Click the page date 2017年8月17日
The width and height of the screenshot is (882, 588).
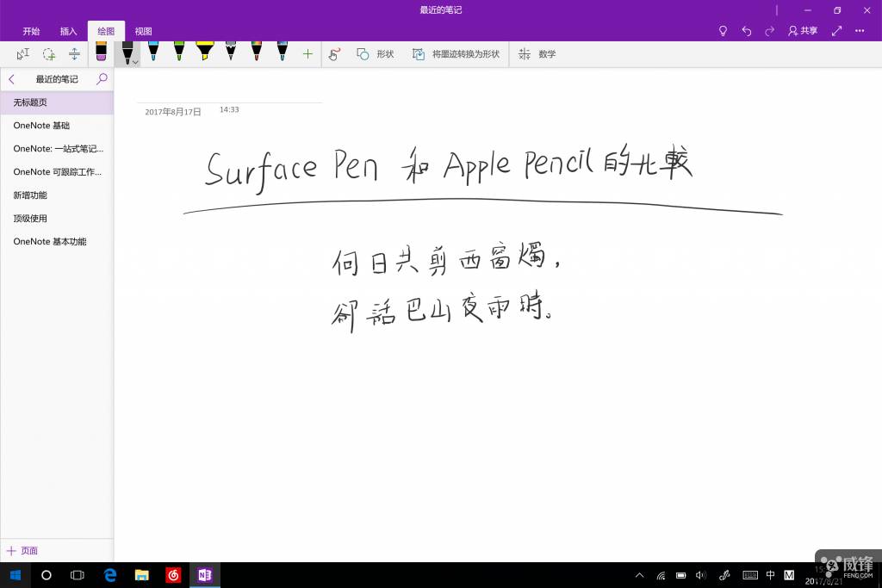[172, 112]
